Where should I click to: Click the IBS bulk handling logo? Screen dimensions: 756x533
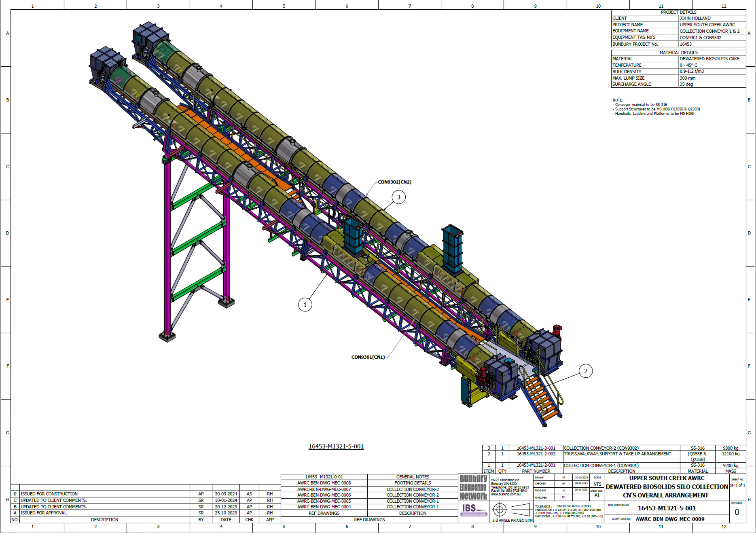pyautogui.click(x=473, y=510)
